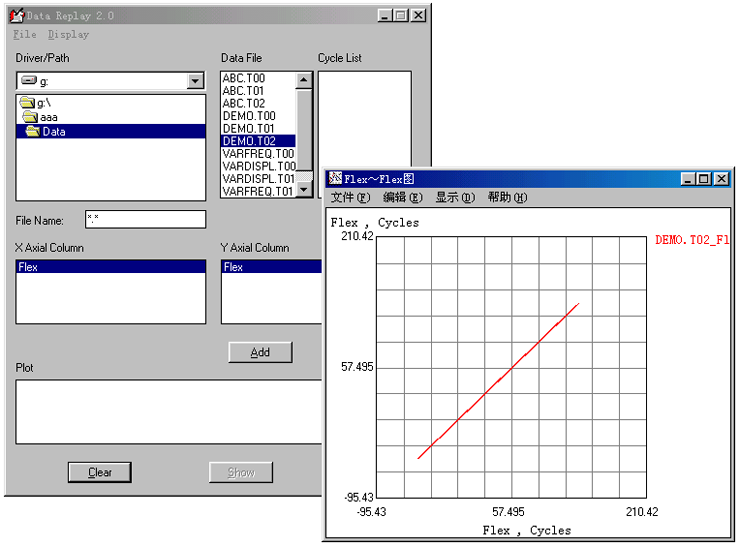Click the Plot list box
This screenshot has width=740, height=547.
169,412
